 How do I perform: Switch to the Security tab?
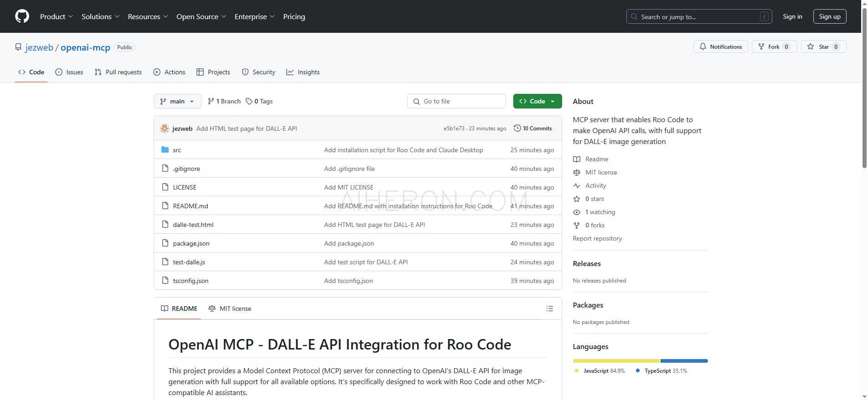(258, 72)
